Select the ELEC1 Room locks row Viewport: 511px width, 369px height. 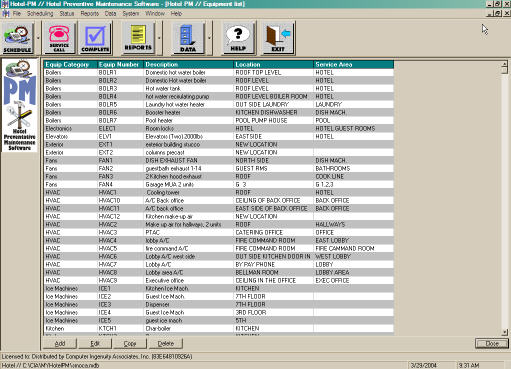coord(219,128)
